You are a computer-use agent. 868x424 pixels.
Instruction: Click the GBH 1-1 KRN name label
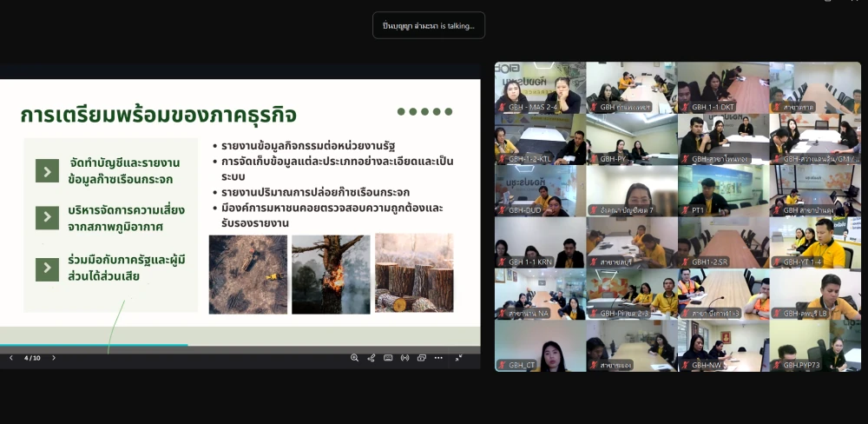[x=529, y=262]
